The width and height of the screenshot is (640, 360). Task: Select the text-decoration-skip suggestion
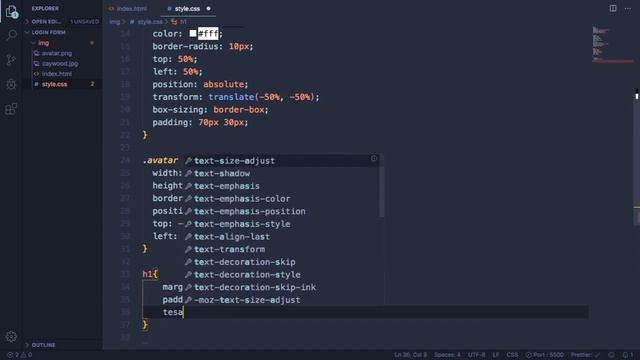(282, 262)
